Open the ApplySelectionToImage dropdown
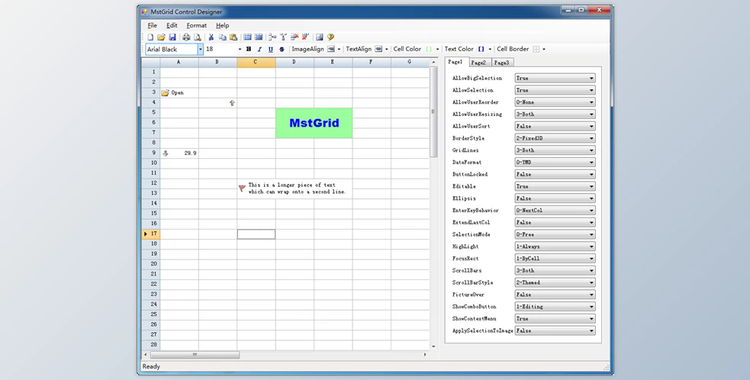Image resolution: width=750 pixels, height=380 pixels. point(555,331)
